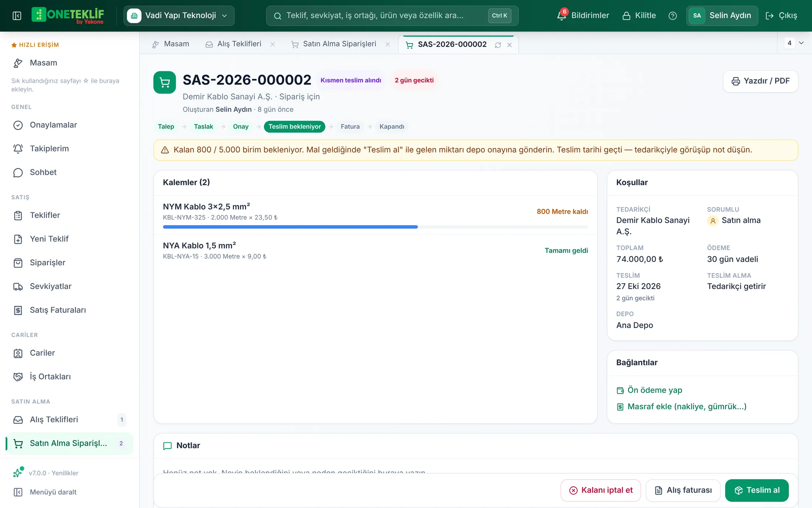The image size is (812, 508).
Task: Open İş Ortakları in the sidebar
Action: click(69, 376)
